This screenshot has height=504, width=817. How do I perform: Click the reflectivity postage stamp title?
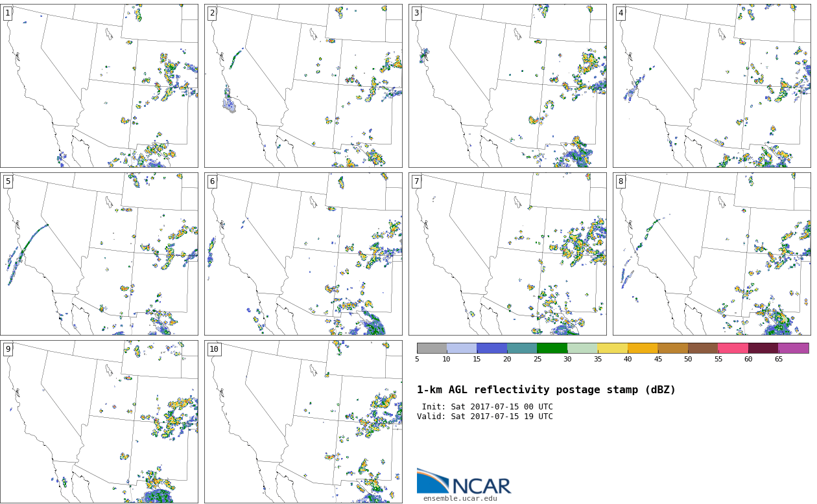click(x=546, y=390)
